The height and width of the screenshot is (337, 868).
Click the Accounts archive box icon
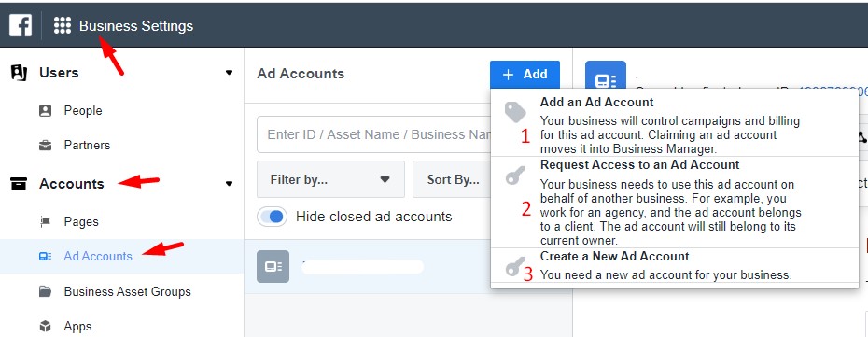[19, 184]
